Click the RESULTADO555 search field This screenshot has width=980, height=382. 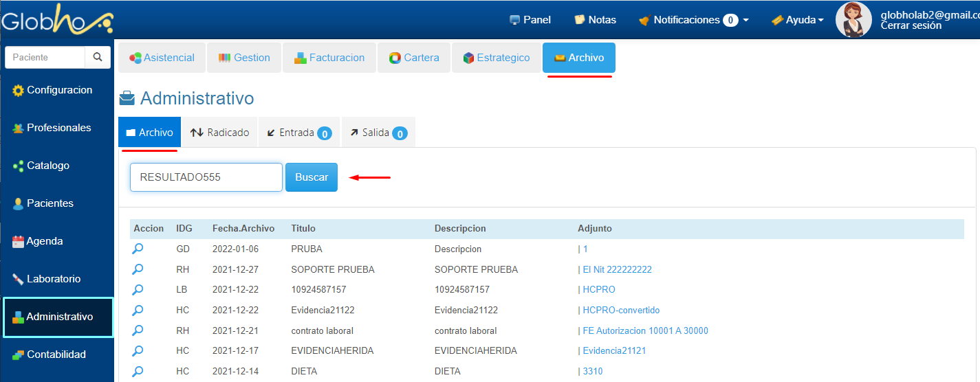coord(206,177)
